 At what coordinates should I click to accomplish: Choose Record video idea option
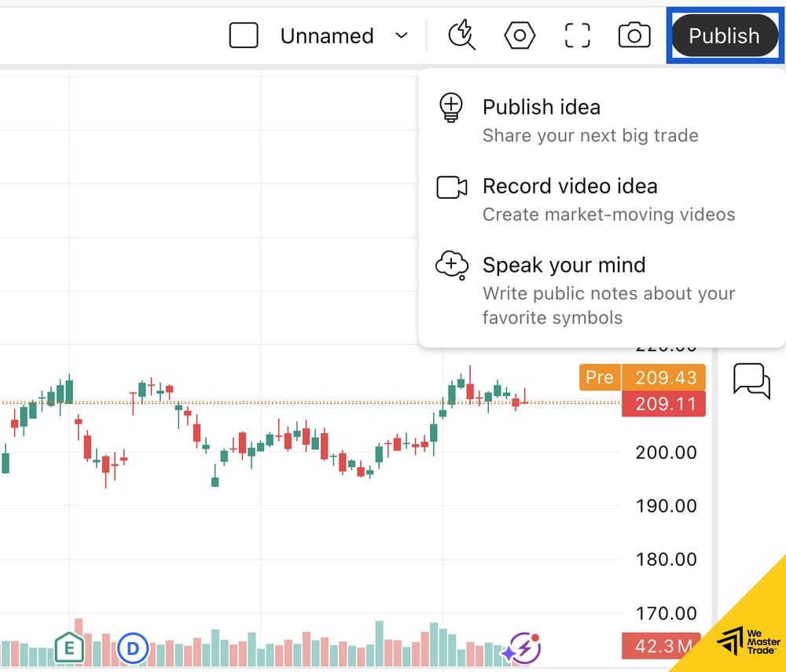tap(569, 186)
